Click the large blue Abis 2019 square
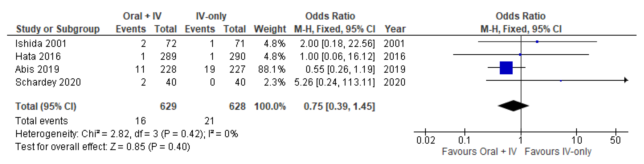The height and width of the screenshot is (164, 644). 506,68
